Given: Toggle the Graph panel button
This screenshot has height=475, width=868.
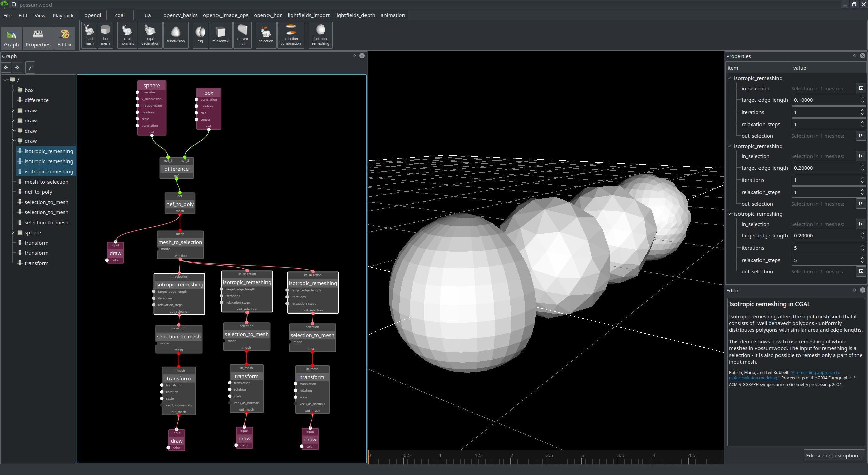Looking at the screenshot, I should [12, 38].
